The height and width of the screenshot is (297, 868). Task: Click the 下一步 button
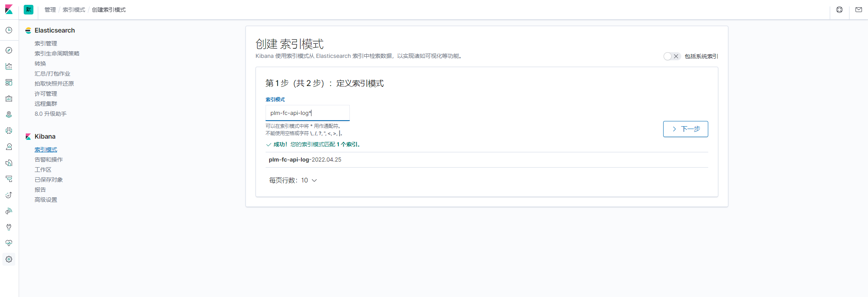point(685,129)
